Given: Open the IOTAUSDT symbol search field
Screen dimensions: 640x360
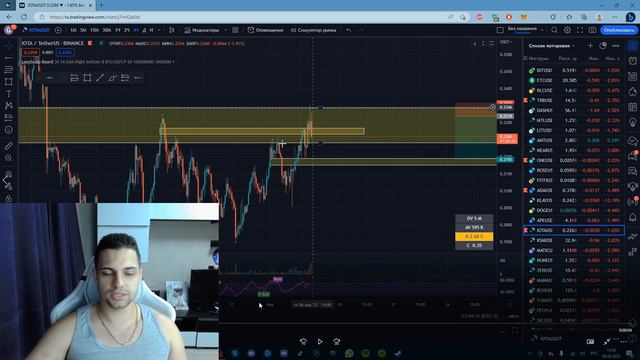Looking at the screenshot, I should (37, 30).
